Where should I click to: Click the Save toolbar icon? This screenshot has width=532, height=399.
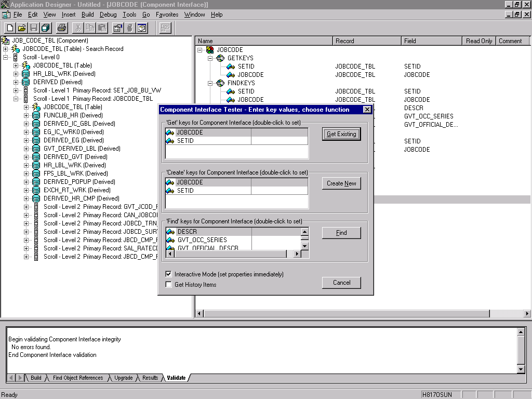(x=32, y=28)
